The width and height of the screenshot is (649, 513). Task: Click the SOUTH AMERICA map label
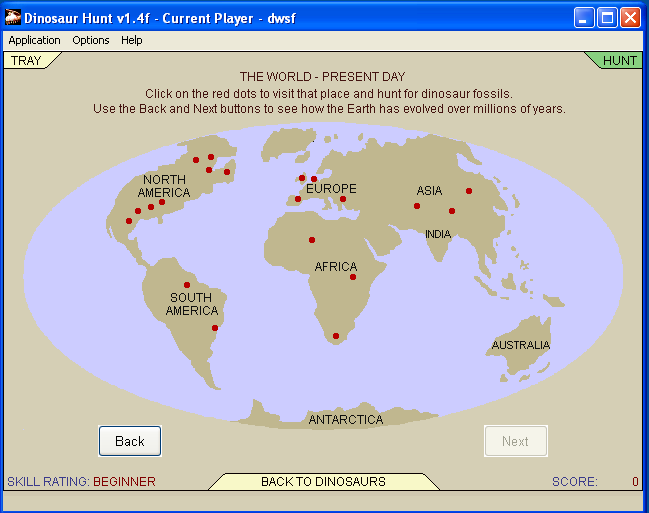[x=192, y=304]
